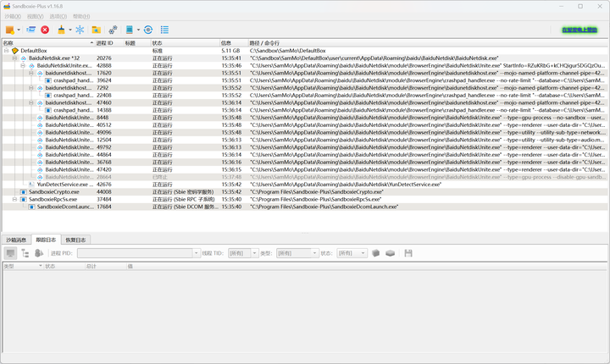Click the BaiduNetdisk.exe *32 process icon
Image resolution: width=610 pixels, height=364 pixels.
[24, 58]
